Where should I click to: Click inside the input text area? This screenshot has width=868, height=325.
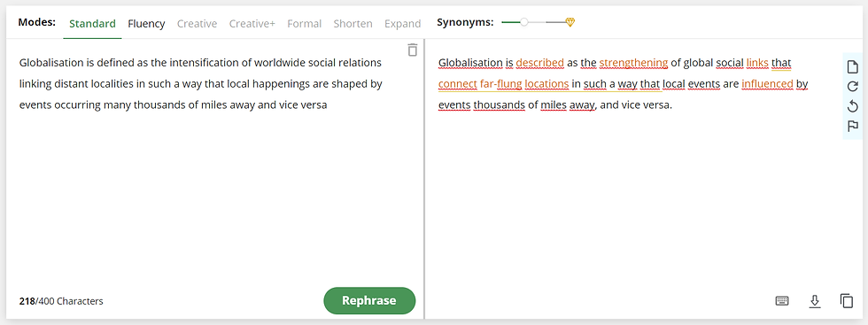click(214, 166)
